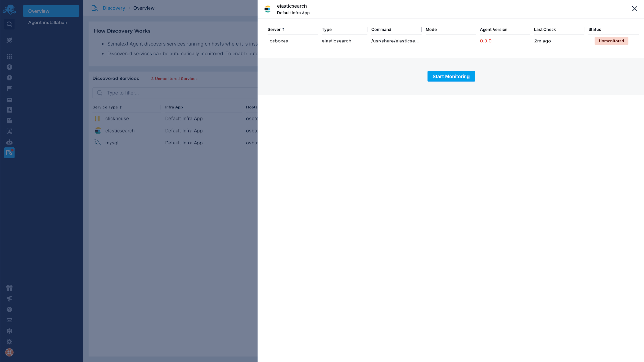This screenshot has width=644, height=362.
Task: Click the user avatar in sidebar
Action: tap(9, 352)
